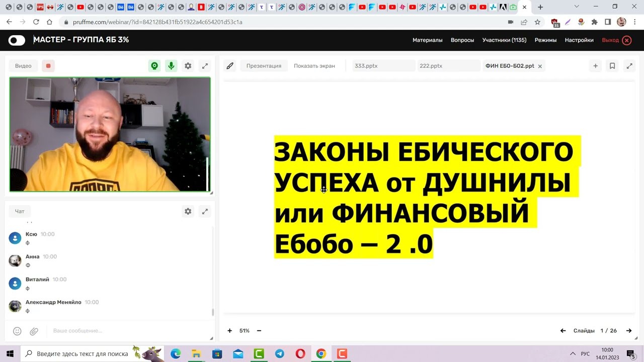Open the video settings gear

pyautogui.click(x=188, y=65)
